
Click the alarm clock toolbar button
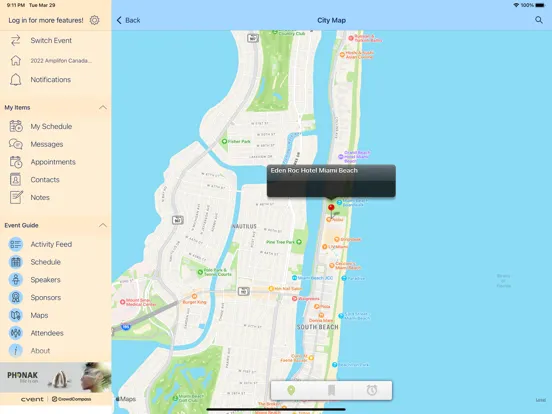pos(372,390)
